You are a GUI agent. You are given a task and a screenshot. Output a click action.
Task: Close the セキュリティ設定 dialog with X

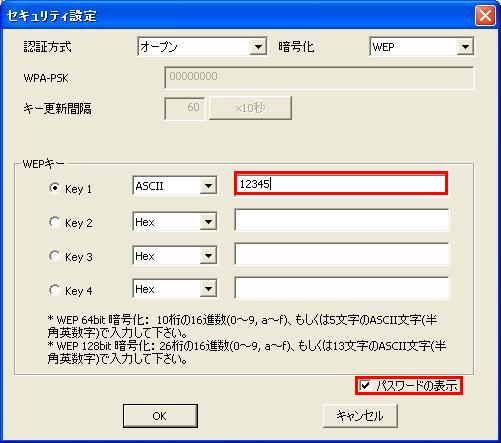[485, 16]
